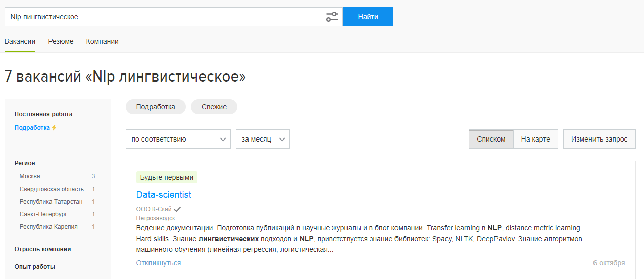
Task: Click Откликнуться on the Data-scientist vacancy
Action: (x=159, y=263)
